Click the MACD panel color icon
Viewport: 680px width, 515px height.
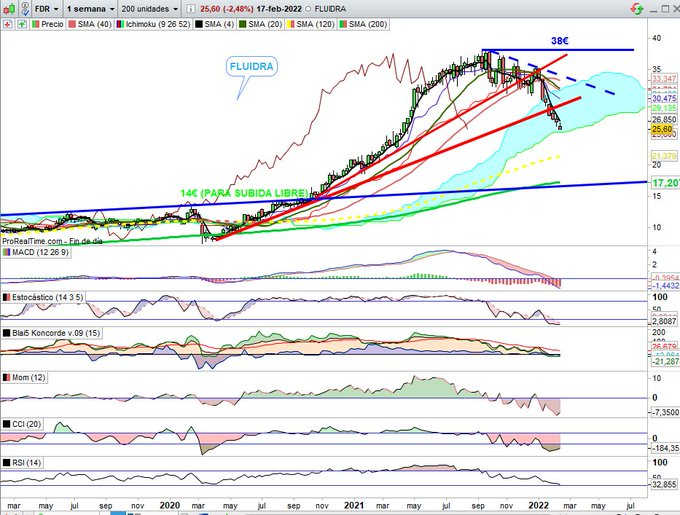pos(7,252)
